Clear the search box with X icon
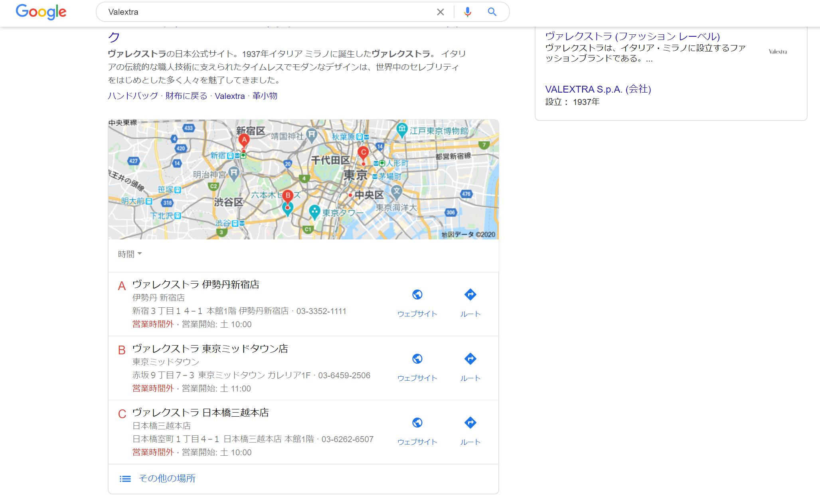This screenshot has height=504, width=820. point(441,12)
